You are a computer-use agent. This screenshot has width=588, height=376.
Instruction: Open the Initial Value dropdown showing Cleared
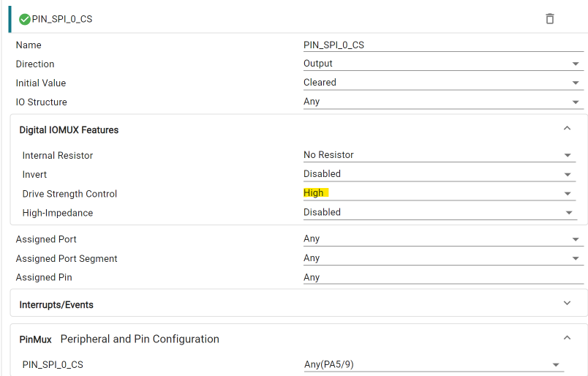(x=443, y=83)
